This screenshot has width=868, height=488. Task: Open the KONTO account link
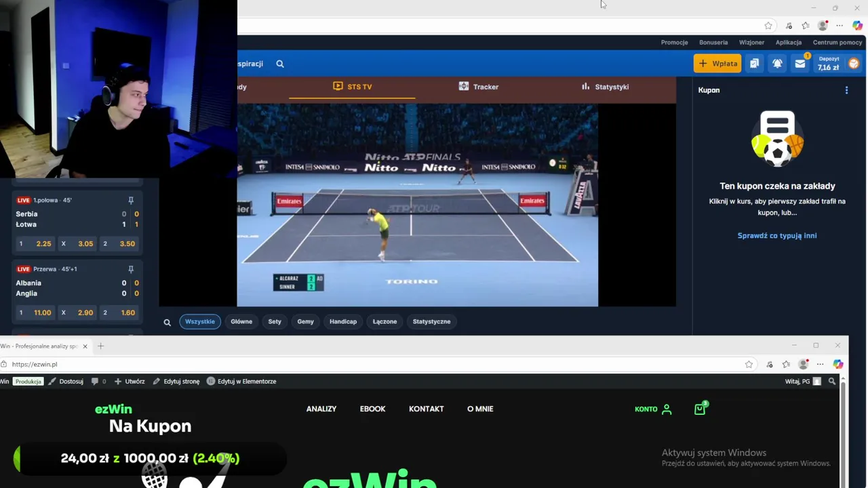click(653, 409)
